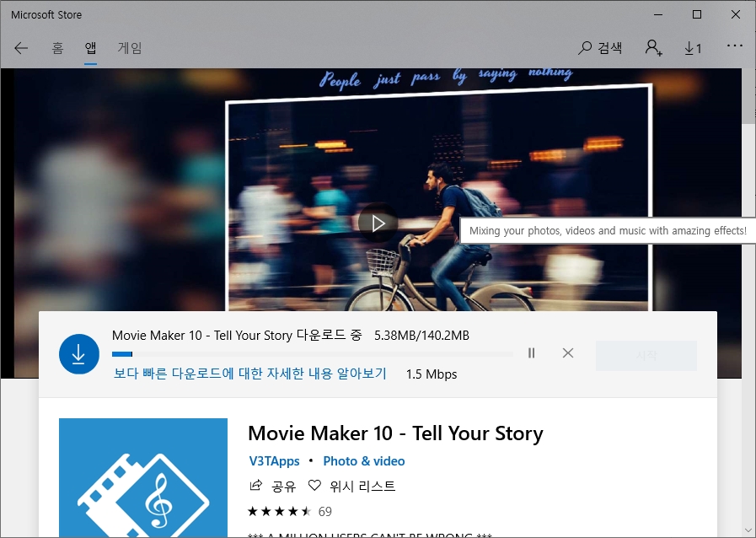This screenshot has width=756, height=538.
Task: Click the disabled 시작 button
Action: pos(646,356)
